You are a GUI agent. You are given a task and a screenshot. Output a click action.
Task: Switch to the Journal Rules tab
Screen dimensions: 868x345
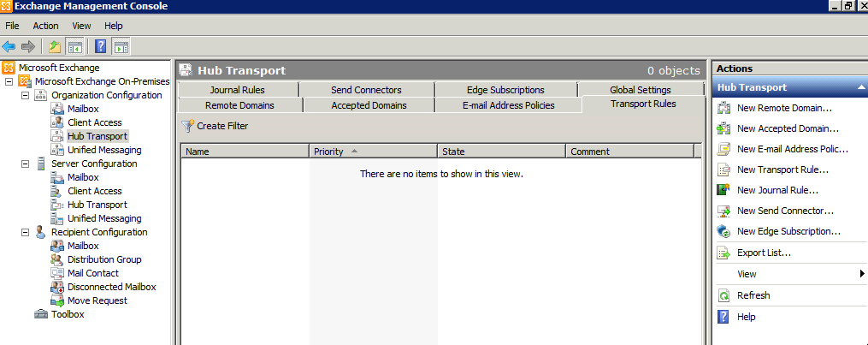[238, 90]
